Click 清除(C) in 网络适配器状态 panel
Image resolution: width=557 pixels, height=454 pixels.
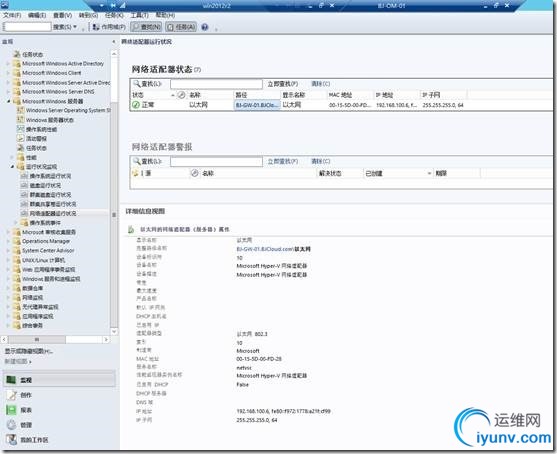pyautogui.click(x=320, y=84)
